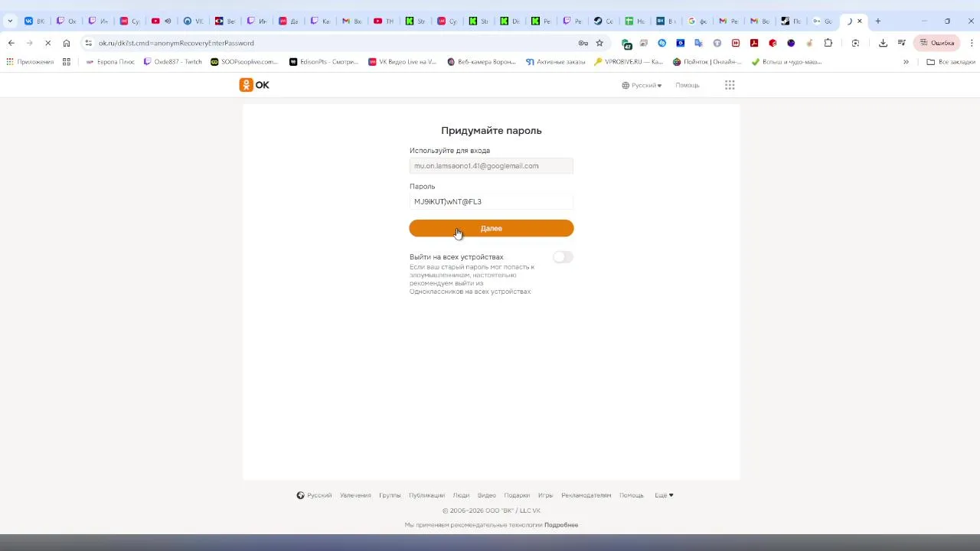Open a new tab with plus
Screen dimensions: 980x551
pyautogui.click(x=878, y=21)
